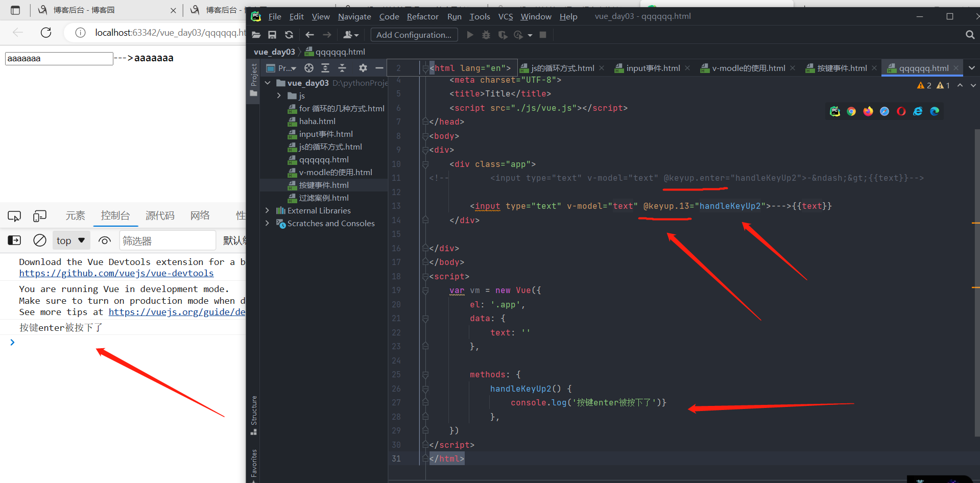Toggle device emulation in DevTools

39,216
